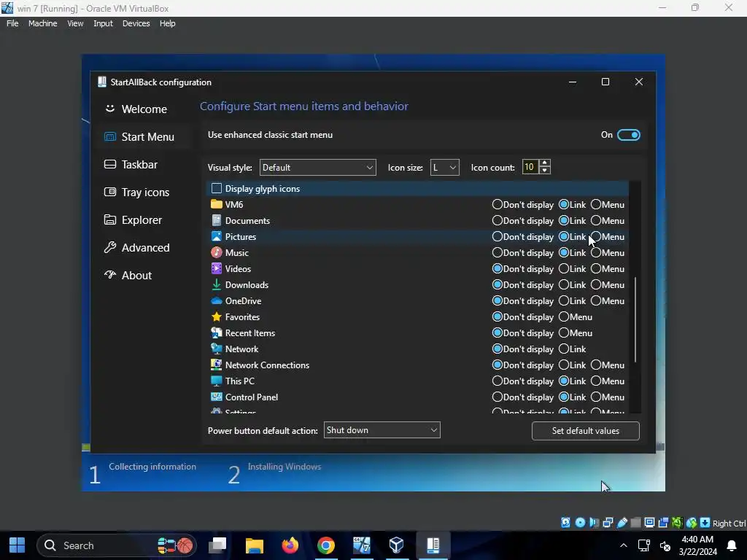The image size is (747, 560).
Task: Set Favorites to Menu
Action: [564, 316]
